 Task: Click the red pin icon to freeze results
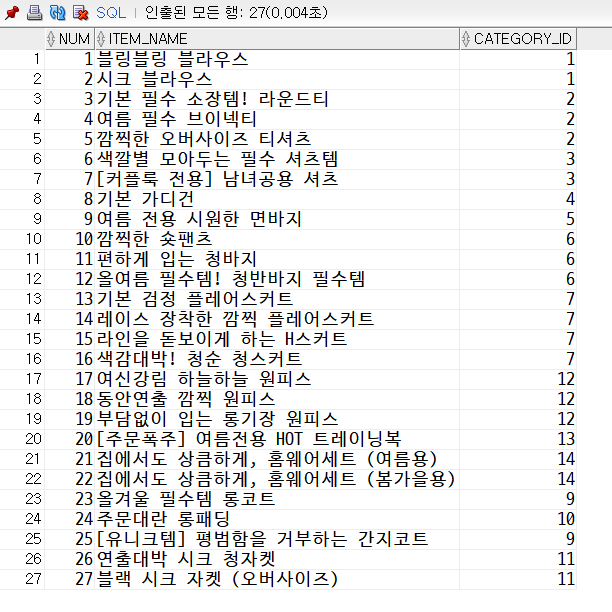(x=12, y=13)
